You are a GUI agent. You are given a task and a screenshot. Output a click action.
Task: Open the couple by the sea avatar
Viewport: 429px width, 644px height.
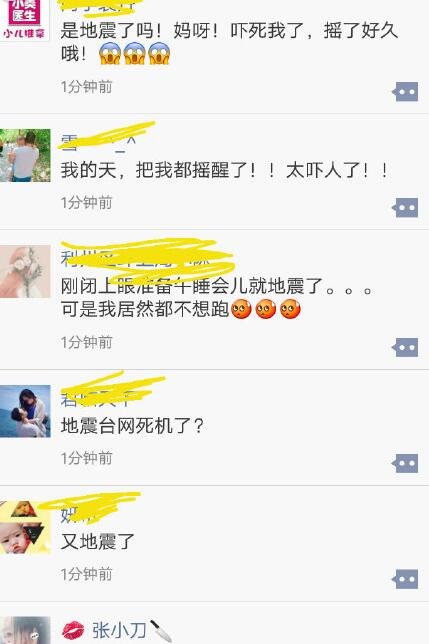[25, 411]
